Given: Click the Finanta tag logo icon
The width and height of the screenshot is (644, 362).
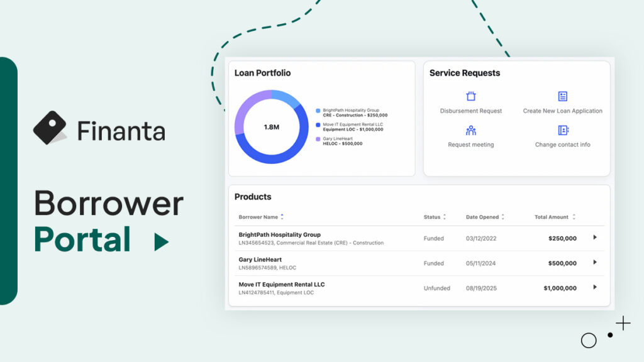Looking at the screenshot, I should click(x=50, y=128).
